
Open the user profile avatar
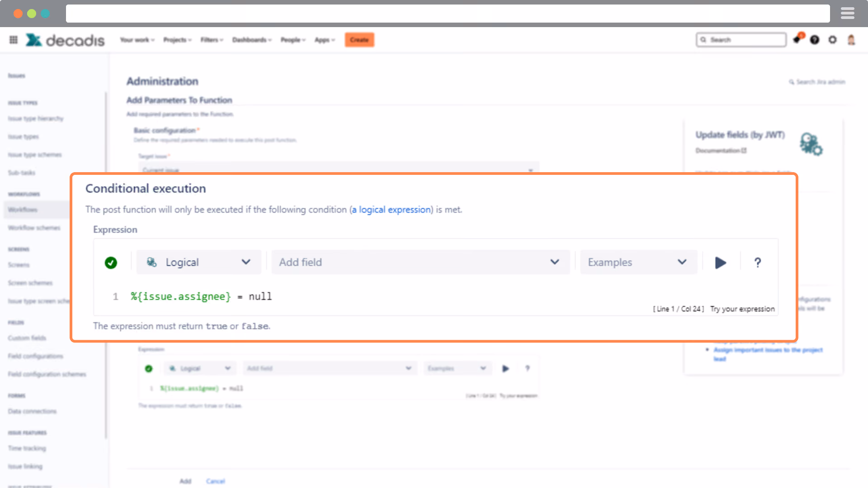coord(851,40)
